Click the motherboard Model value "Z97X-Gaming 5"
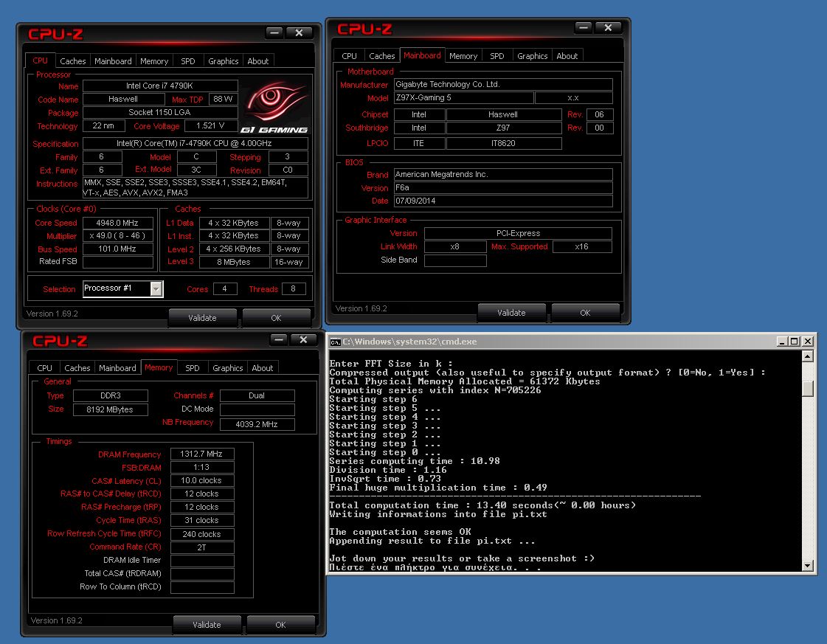Screen dimensions: 827x644 coord(463,97)
